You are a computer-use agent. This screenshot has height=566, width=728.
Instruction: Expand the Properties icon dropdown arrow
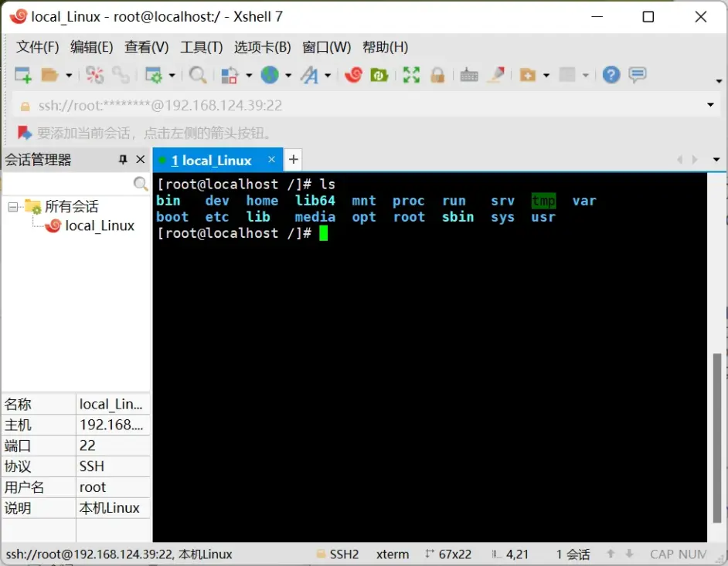172,75
